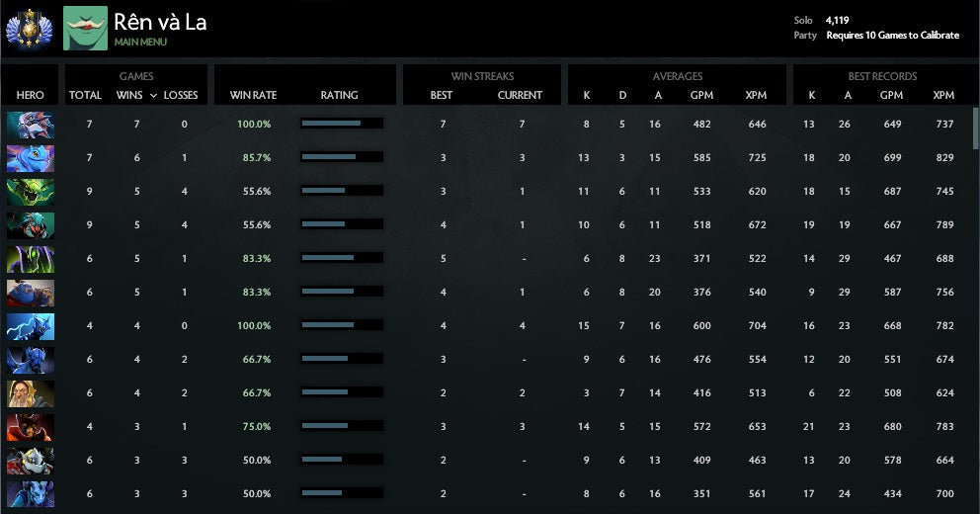Click the hero portrait in the 75.0% win rate row
Screen dimensions: 980x514
(x=31, y=427)
